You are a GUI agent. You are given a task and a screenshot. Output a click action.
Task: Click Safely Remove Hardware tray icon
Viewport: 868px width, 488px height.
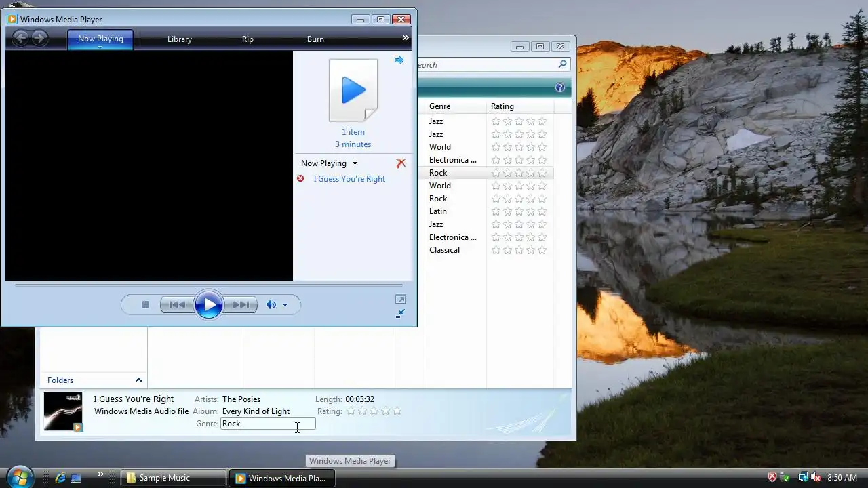pos(785,478)
